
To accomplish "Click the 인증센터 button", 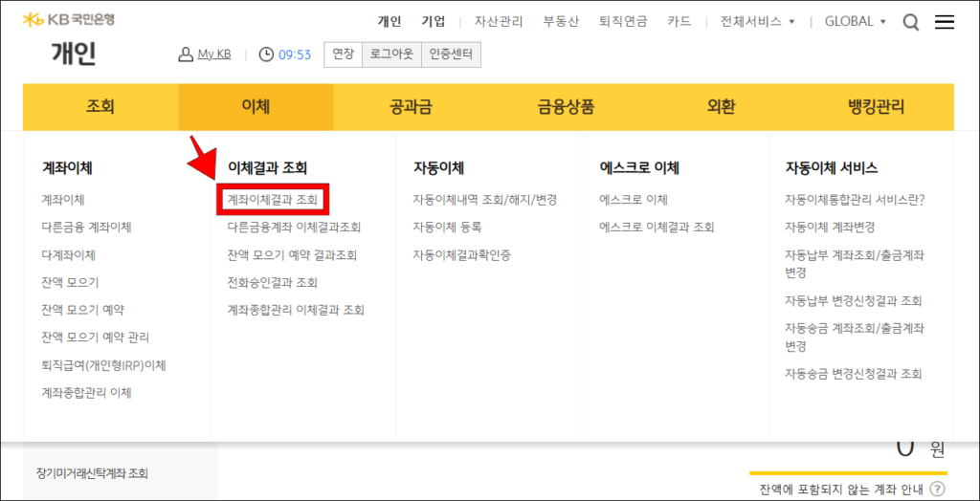I will tap(452, 54).
